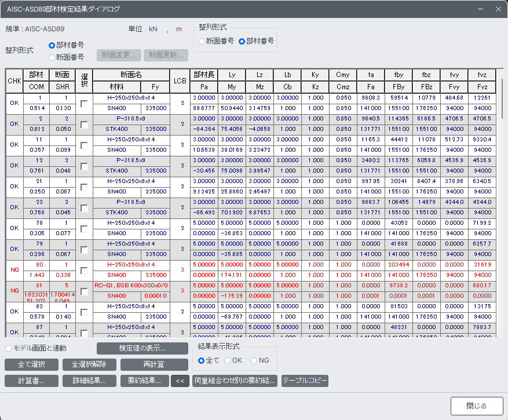
Task: Choose 断面番号 in the boxed 整列形式 group
Action: pyautogui.click(x=202, y=42)
